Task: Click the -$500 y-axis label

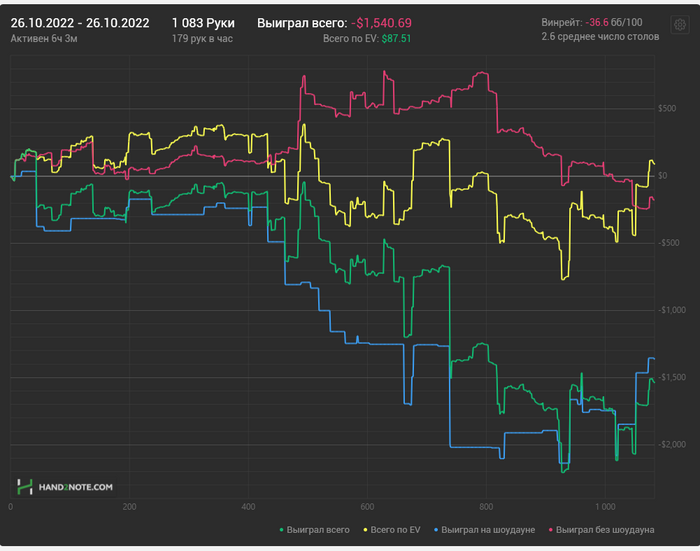Action: coord(668,243)
